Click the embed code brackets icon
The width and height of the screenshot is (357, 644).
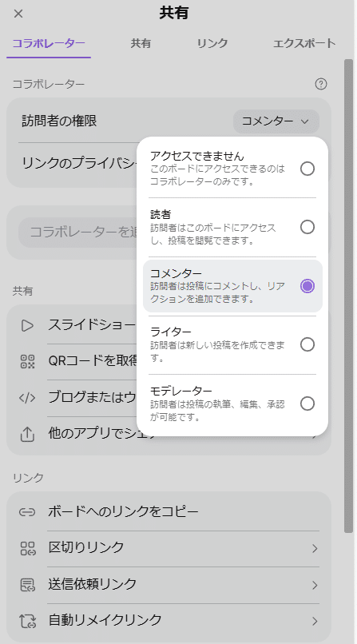tap(27, 398)
